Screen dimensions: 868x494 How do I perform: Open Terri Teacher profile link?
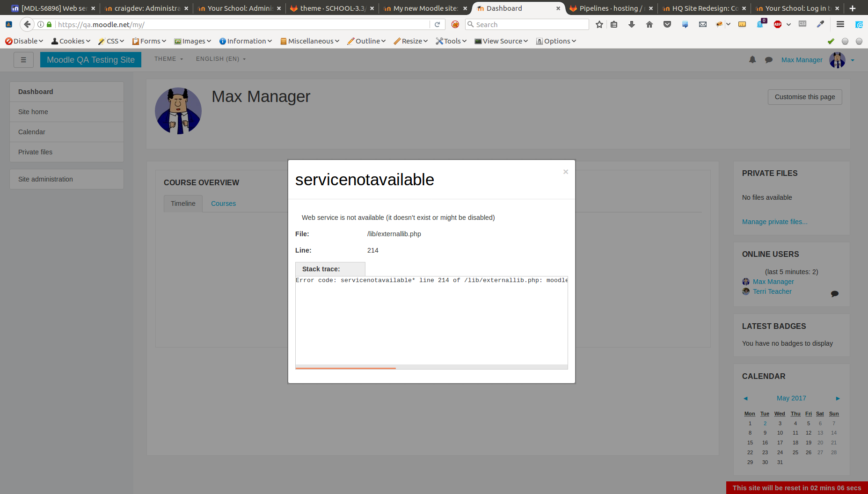[772, 291]
